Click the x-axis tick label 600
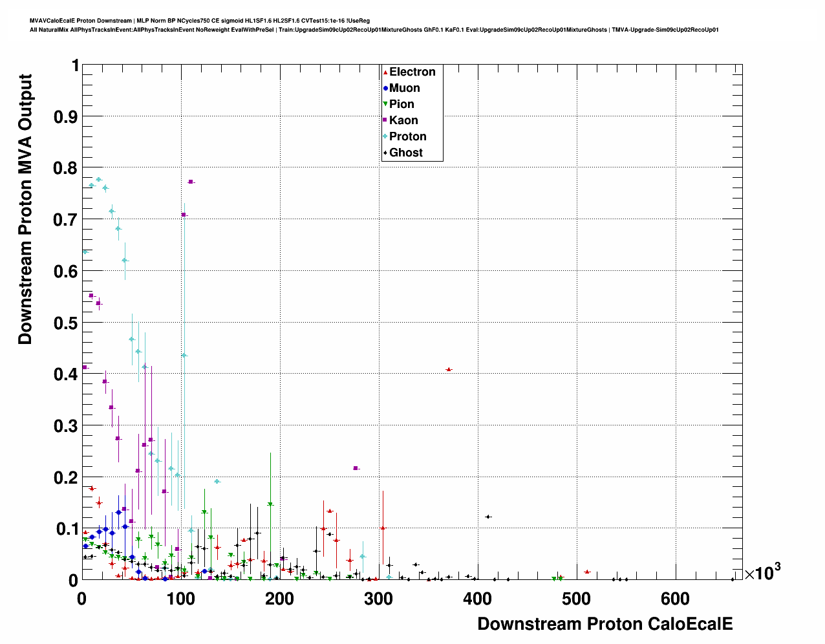 (676, 599)
